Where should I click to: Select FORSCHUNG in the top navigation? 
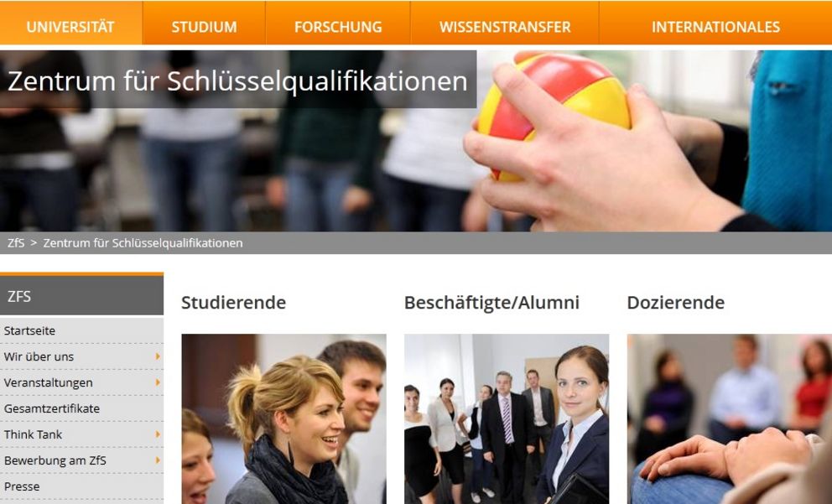(338, 27)
